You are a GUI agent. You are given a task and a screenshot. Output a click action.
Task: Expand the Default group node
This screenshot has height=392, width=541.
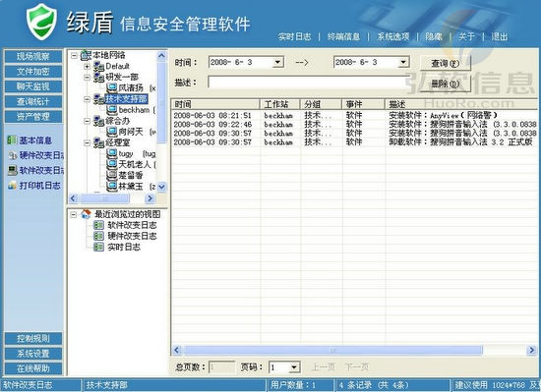click(87, 66)
